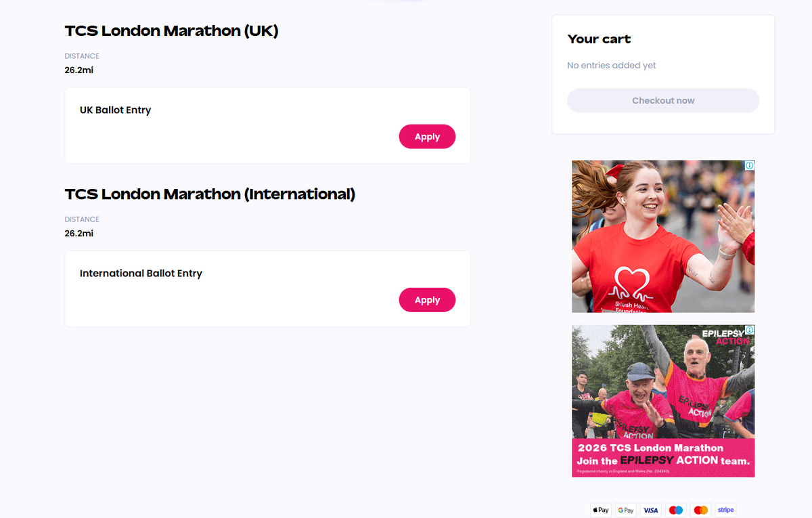Select the TCS London Marathon (UK) heading

172,31
